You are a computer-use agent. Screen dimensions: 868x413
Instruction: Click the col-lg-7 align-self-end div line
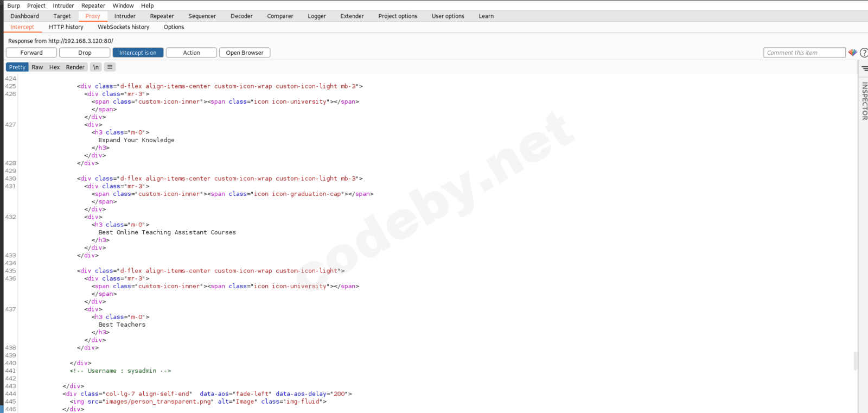point(207,394)
